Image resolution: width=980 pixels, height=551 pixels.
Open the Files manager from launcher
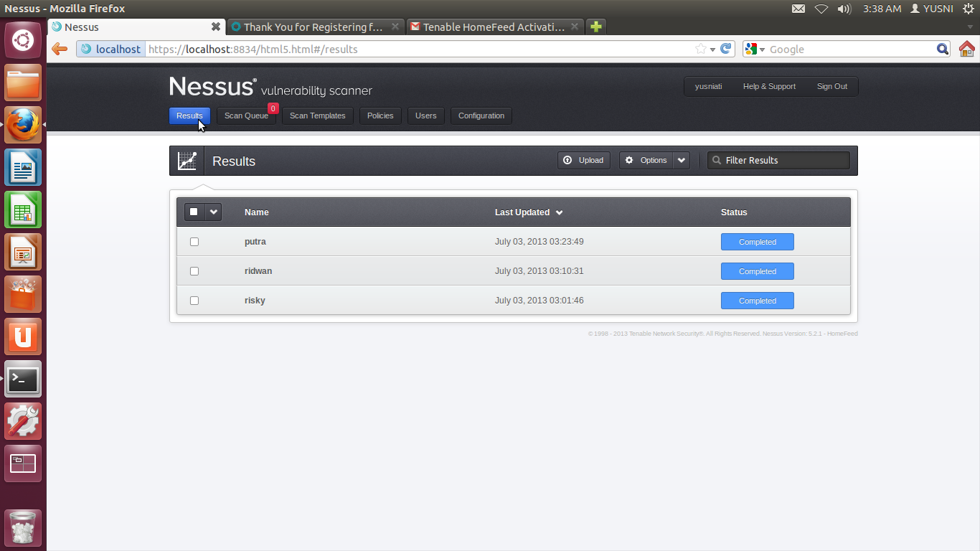click(23, 83)
